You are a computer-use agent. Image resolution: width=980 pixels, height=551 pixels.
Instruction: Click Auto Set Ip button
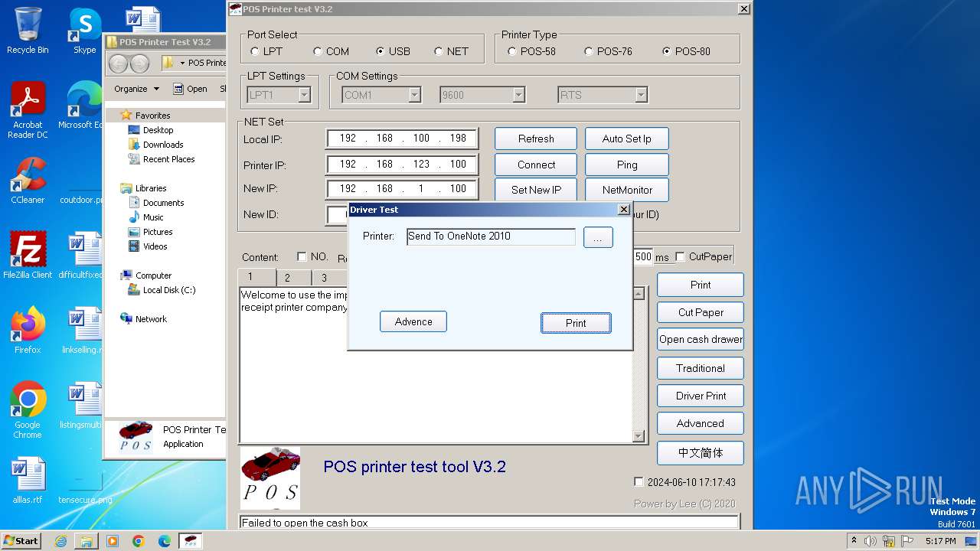[x=626, y=139]
